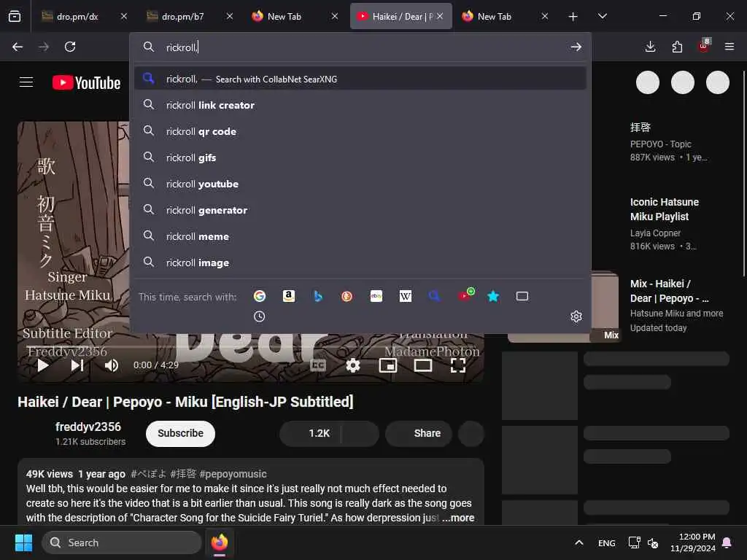
Task: Search with the CollabNet SearXNG engine icon
Action: click(435, 296)
